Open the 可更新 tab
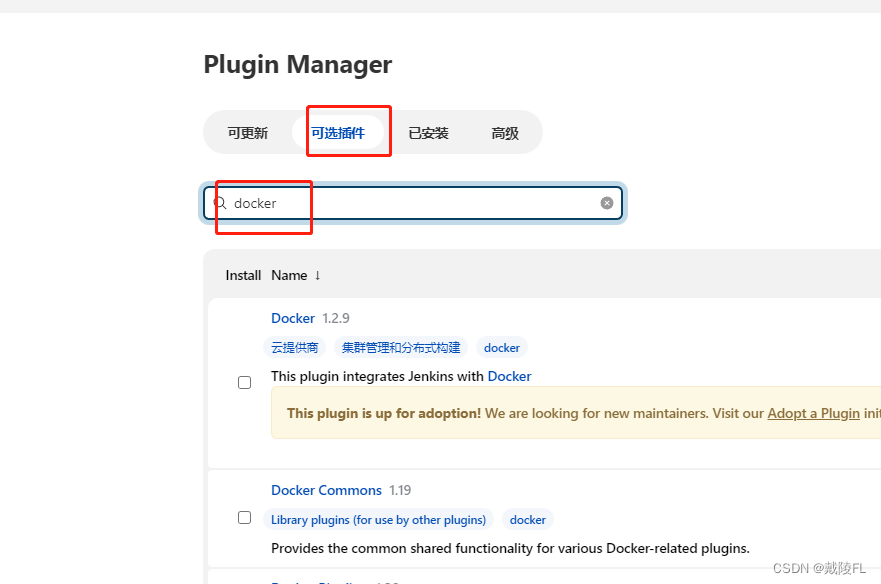 point(247,133)
